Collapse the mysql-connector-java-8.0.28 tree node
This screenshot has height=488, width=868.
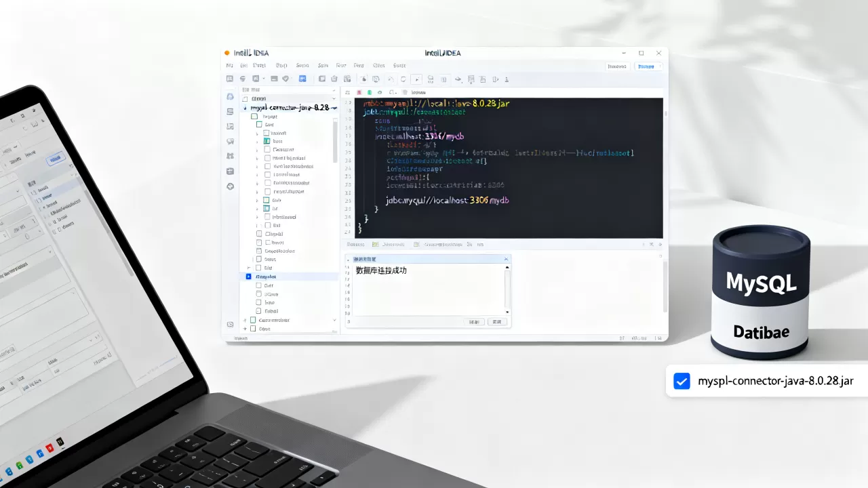coord(245,108)
